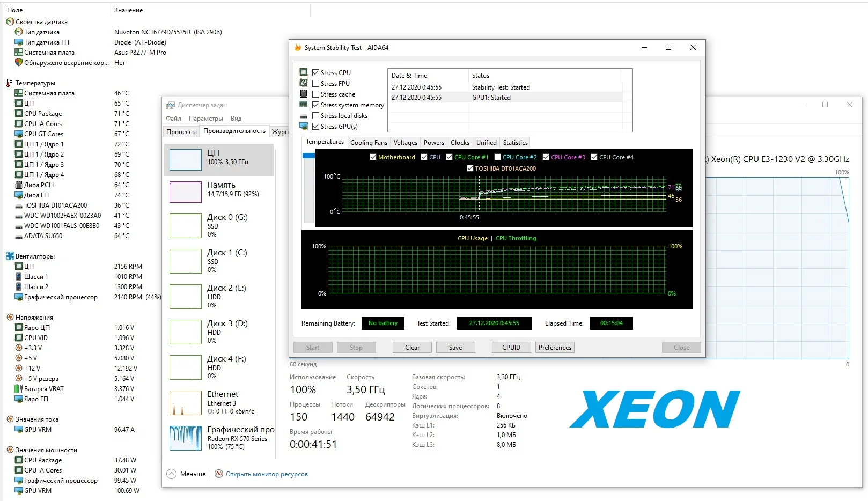Switch to the Powers tab
Viewport: 868px width, 501px height.
pyautogui.click(x=434, y=143)
